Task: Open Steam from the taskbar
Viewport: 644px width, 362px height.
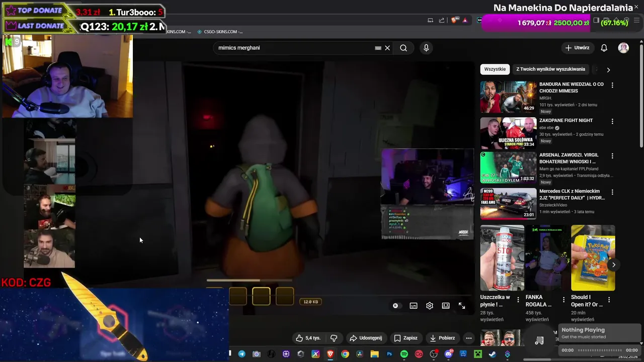Action: pos(493,354)
